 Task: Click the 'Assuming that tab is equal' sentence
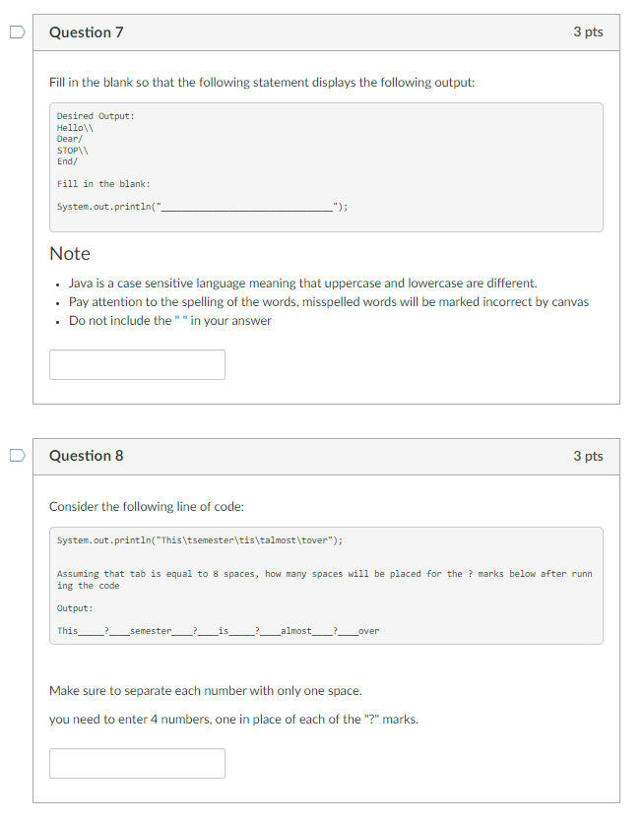pos(325,580)
